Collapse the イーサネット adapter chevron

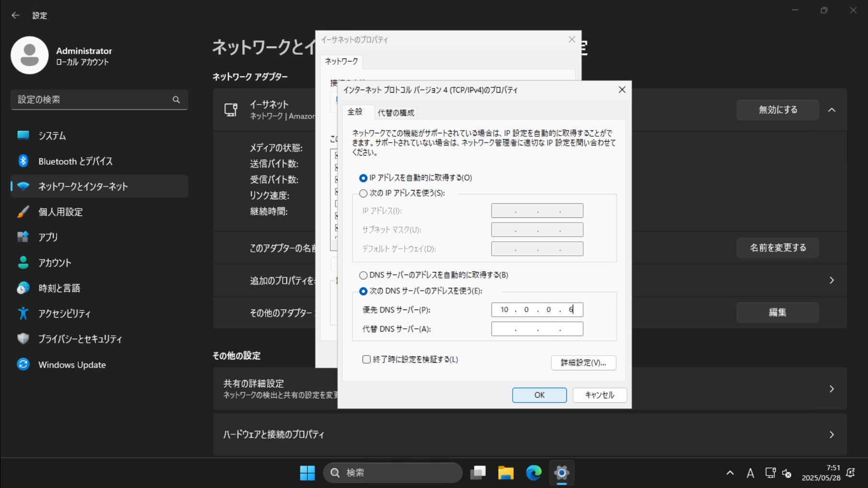click(x=832, y=110)
